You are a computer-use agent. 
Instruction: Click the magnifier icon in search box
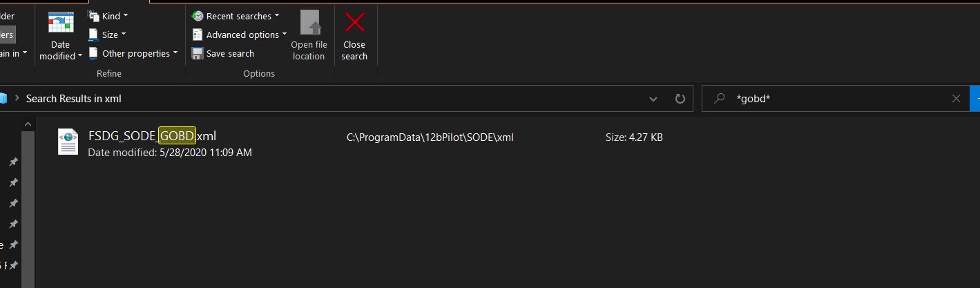click(720, 99)
